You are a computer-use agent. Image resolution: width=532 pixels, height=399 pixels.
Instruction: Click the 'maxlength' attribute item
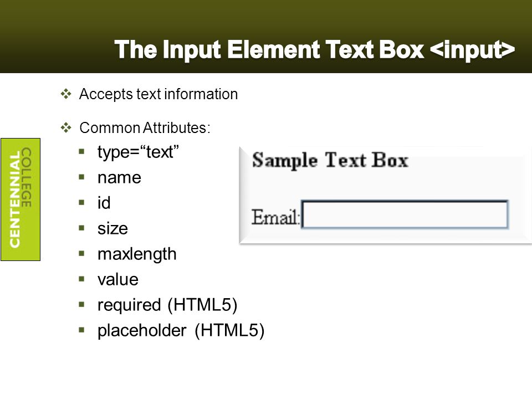tap(137, 254)
